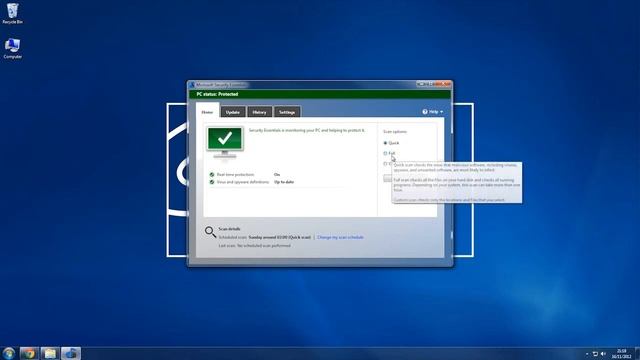Screen dimensions: 640x360
Task: Click the Security Essentials title bar icon
Action: click(191, 85)
